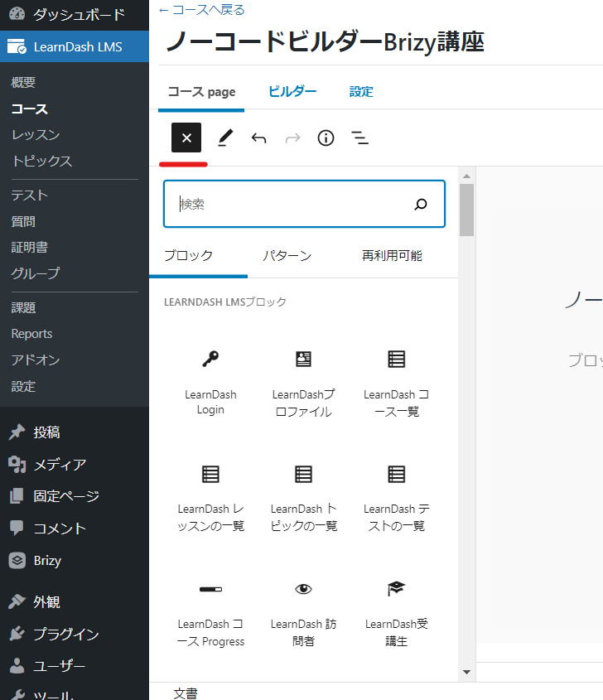The width and height of the screenshot is (603, 700).
Task: Open 設定 in LearnDash sidebar submenu
Action: click(23, 386)
